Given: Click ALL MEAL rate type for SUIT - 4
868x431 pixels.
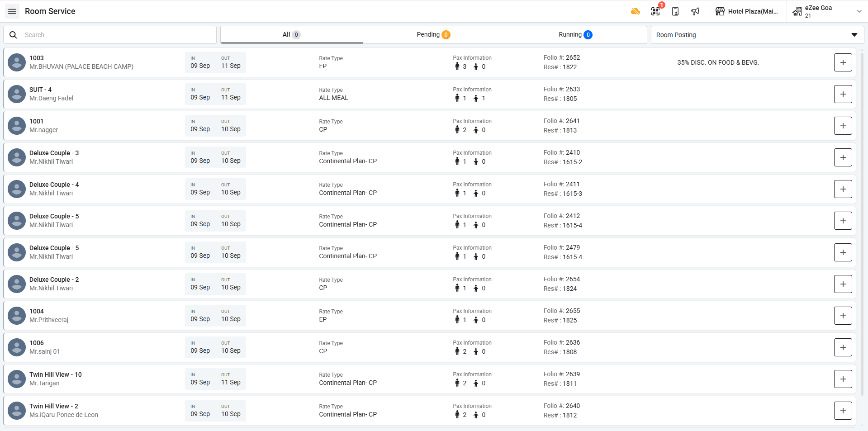Looking at the screenshot, I should (334, 98).
